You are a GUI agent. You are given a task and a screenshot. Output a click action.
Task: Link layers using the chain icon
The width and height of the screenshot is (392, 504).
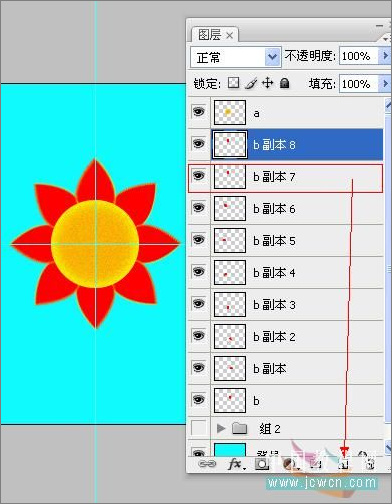[x=207, y=464]
